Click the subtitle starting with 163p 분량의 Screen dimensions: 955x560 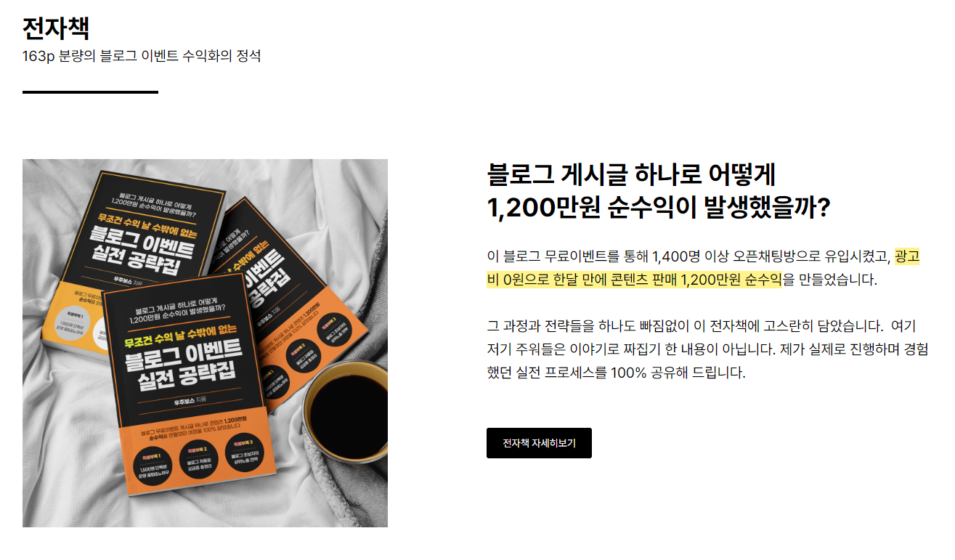click(142, 56)
